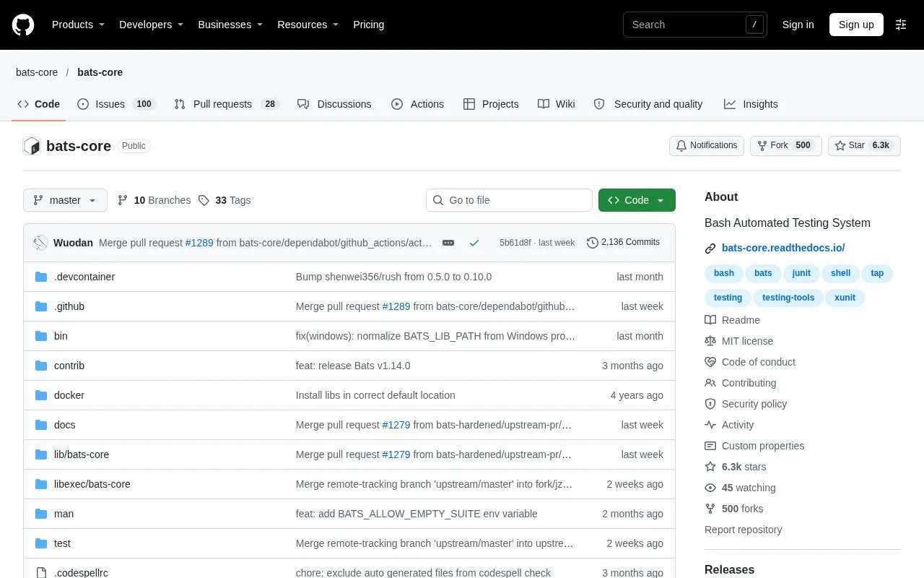Image resolution: width=924 pixels, height=578 pixels.
Task: Star the repository
Action: [864, 146]
